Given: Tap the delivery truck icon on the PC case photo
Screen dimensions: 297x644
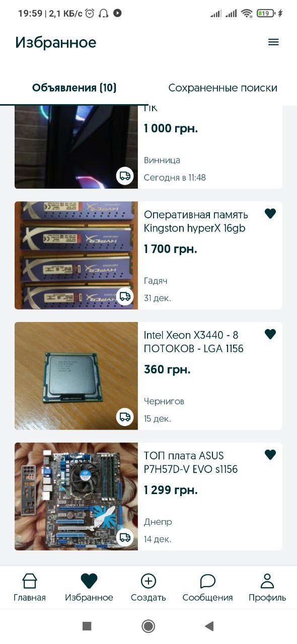Looking at the screenshot, I should (x=125, y=176).
